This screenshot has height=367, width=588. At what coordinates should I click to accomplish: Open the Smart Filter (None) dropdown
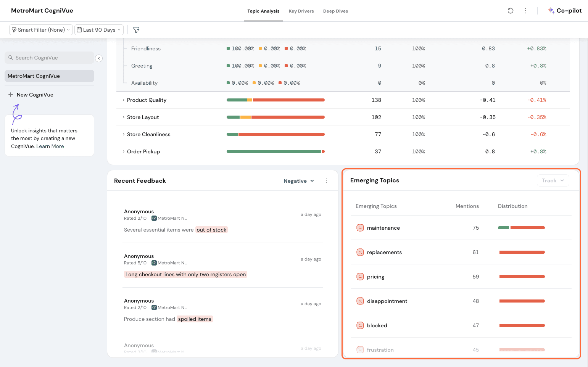coord(41,30)
